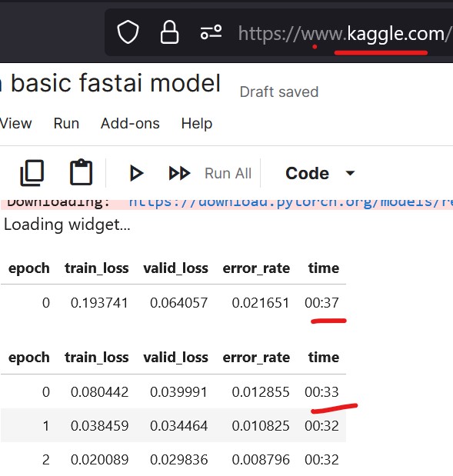Viewport: 453px width, 476px height.
Task: Click the double-arrow Run All icon
Action: pyautogui.click(x=179, y=173)
